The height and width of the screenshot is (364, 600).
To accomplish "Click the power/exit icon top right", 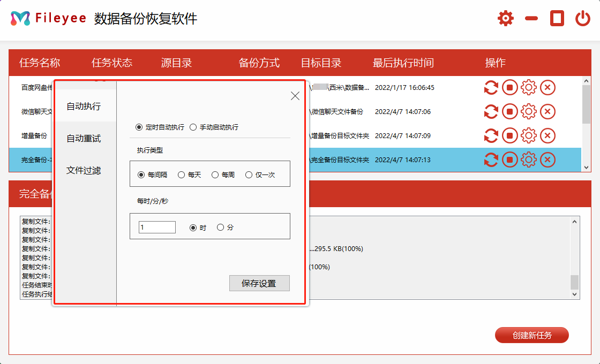I will click(x=583, y=18).
